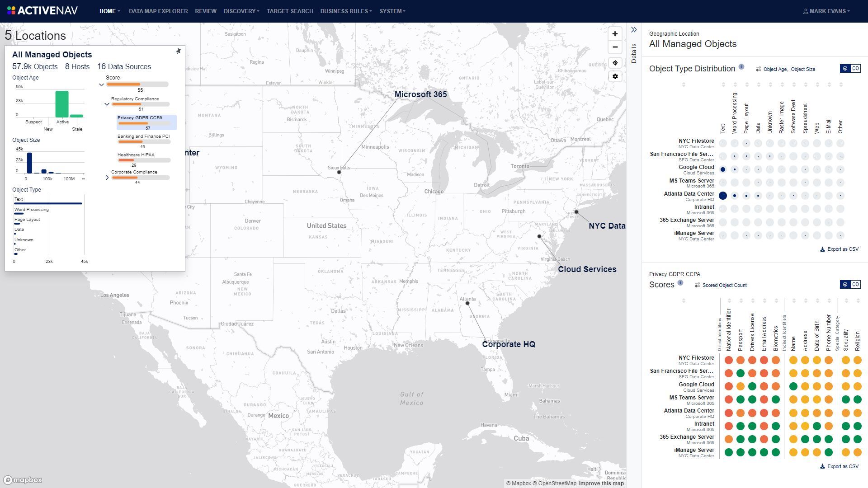
Task: Sort by E-Mail column in distribution grid
Action: [829, 84]
